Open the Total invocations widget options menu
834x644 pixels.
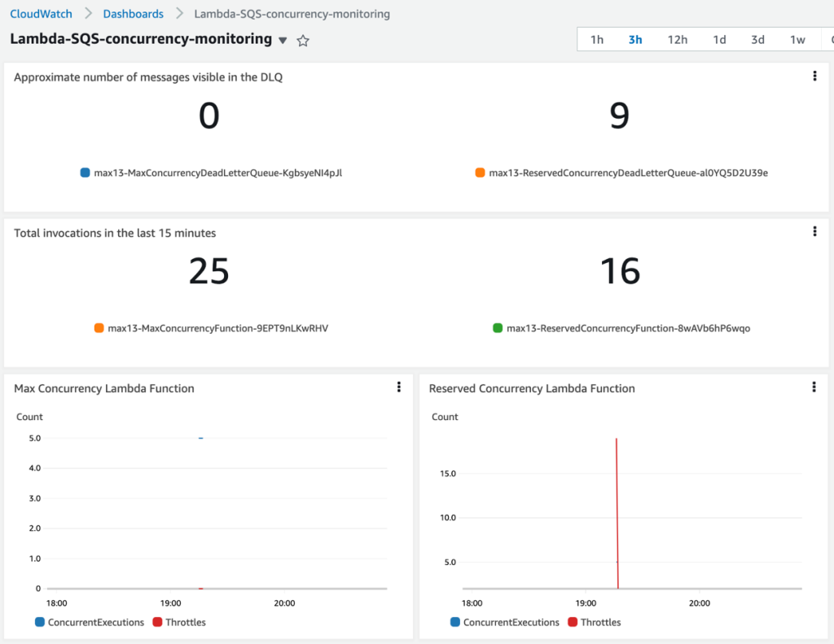point(815,231)
